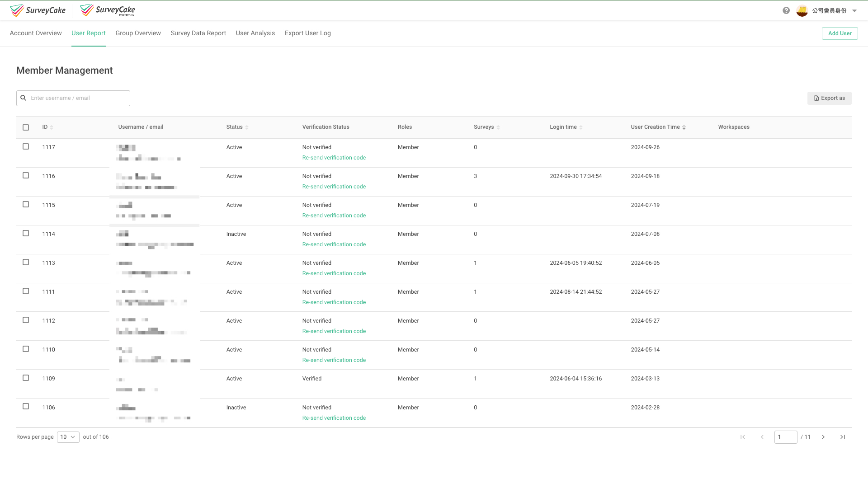The image size is (868, 488).
Task: Re-send verification code for user 1116
Action: pos(334,187)
